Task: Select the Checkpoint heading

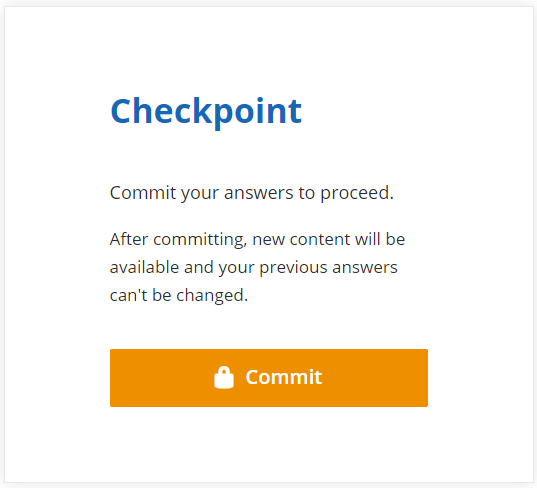Action: (x=206, y=112)
